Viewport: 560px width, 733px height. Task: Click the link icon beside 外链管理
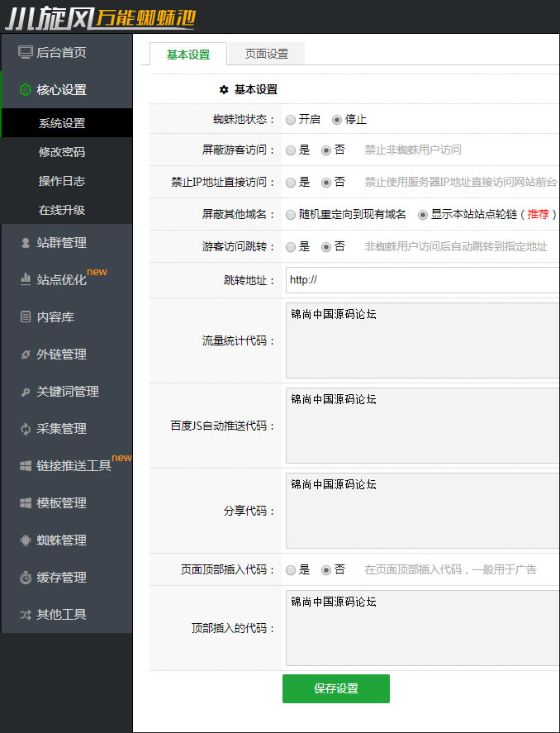pyautogui.click(x=26, y=355)
